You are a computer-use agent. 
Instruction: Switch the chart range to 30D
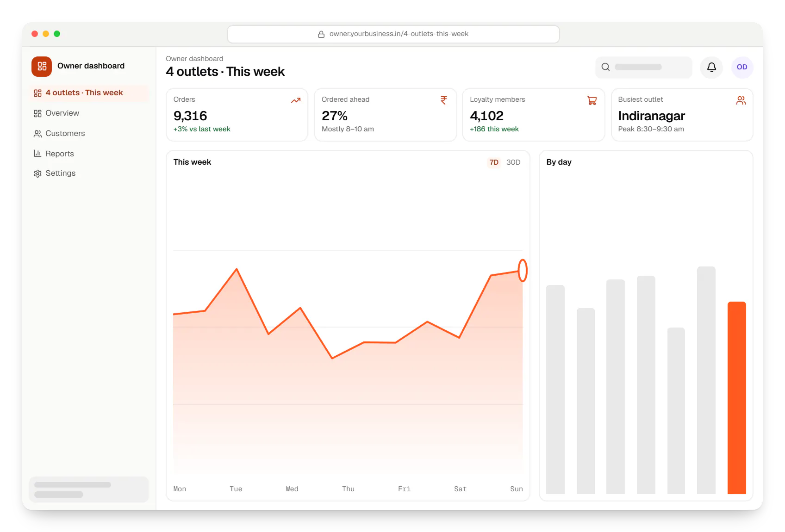[513, 162]
